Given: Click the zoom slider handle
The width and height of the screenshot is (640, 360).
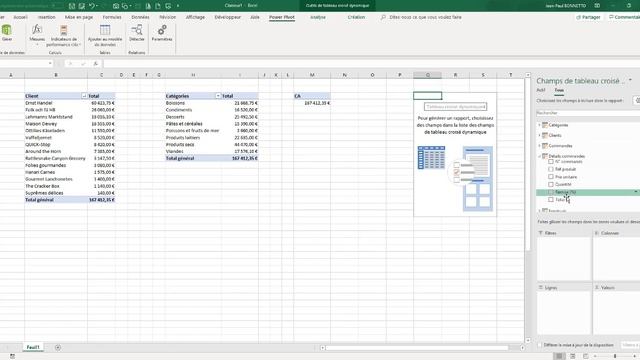Looking at the screenshot, I should (x=615, y=356).
